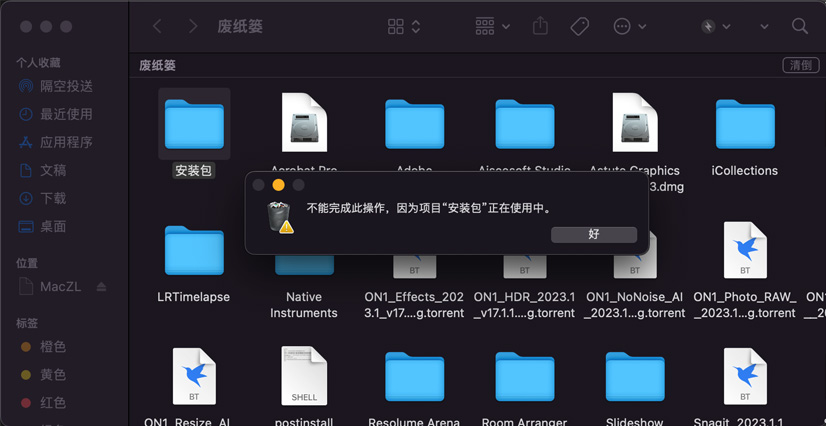Viewport: 826px width, 426px height.
Task: Select the 红色 tag in sidebar
Action: [52, 403]
